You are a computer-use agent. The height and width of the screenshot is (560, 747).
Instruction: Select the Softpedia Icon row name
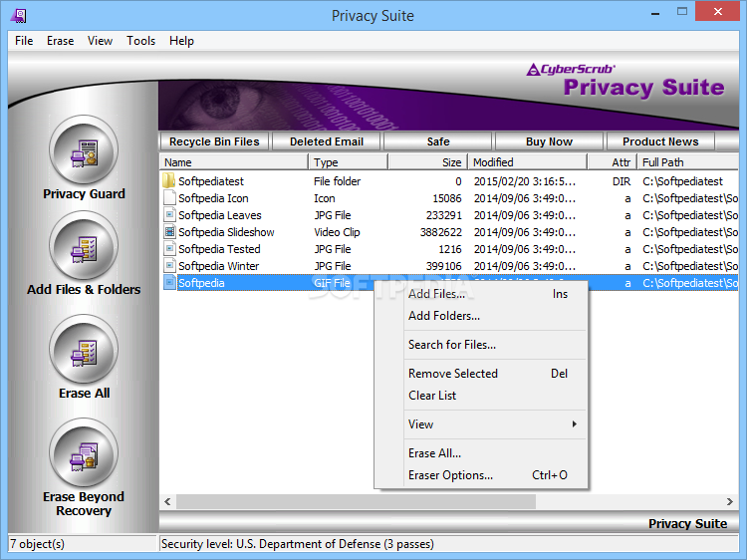coord(213,198)
